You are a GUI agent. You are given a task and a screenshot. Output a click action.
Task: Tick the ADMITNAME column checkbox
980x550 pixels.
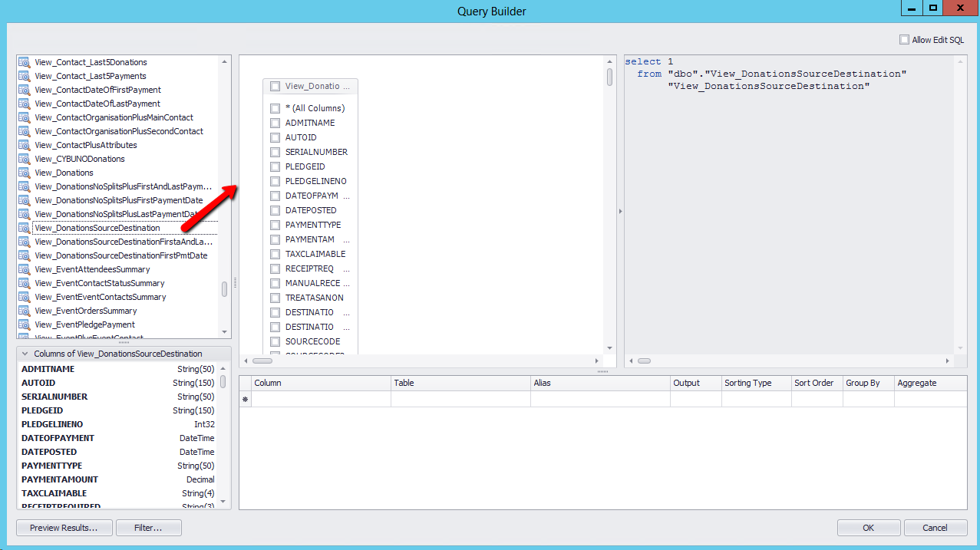point(275,123)
